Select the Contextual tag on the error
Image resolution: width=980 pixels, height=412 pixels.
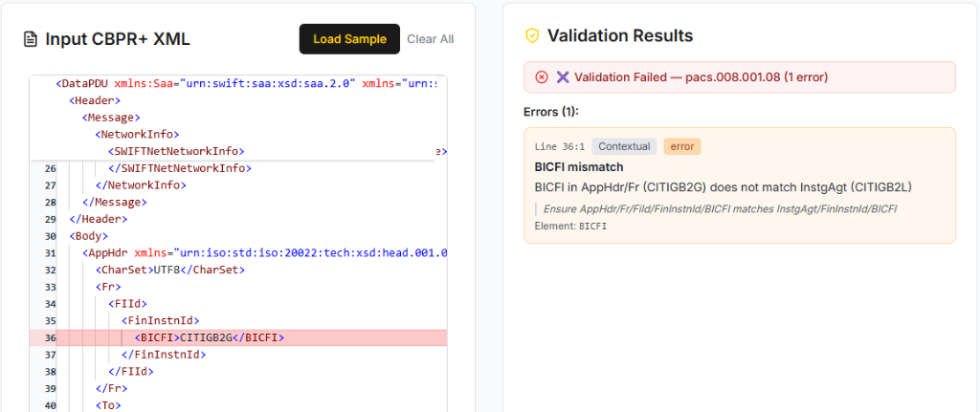(x=624, y=146)
